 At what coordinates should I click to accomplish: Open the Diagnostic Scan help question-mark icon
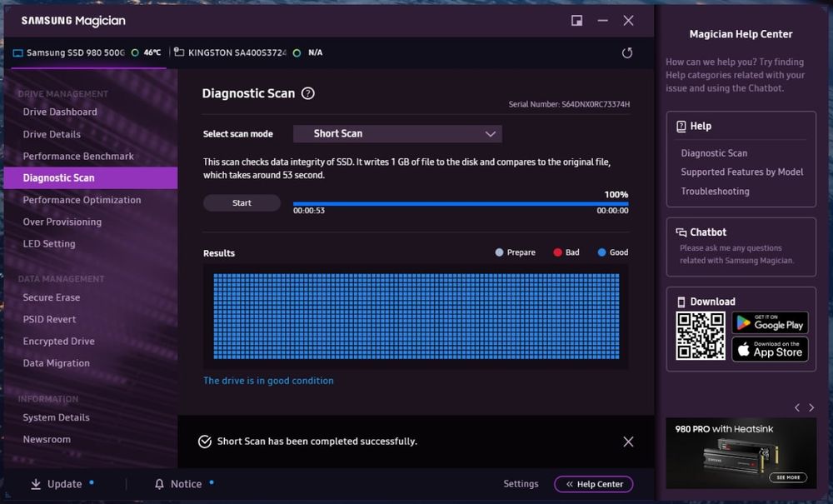pyautogui.click(x=307, y=93)
